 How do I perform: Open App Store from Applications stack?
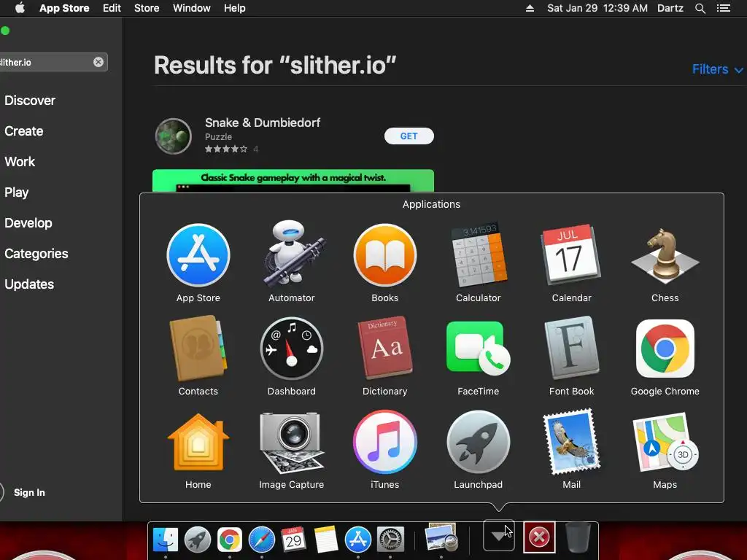[198, 255]
